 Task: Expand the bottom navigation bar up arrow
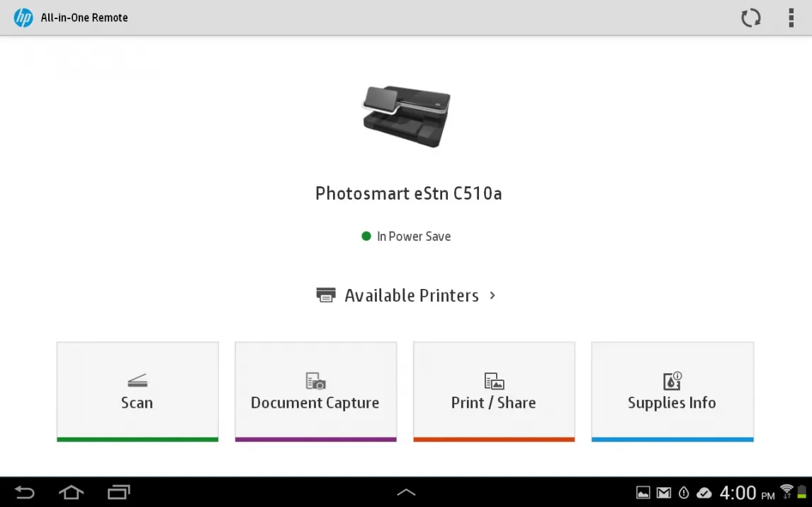(406, 492)
